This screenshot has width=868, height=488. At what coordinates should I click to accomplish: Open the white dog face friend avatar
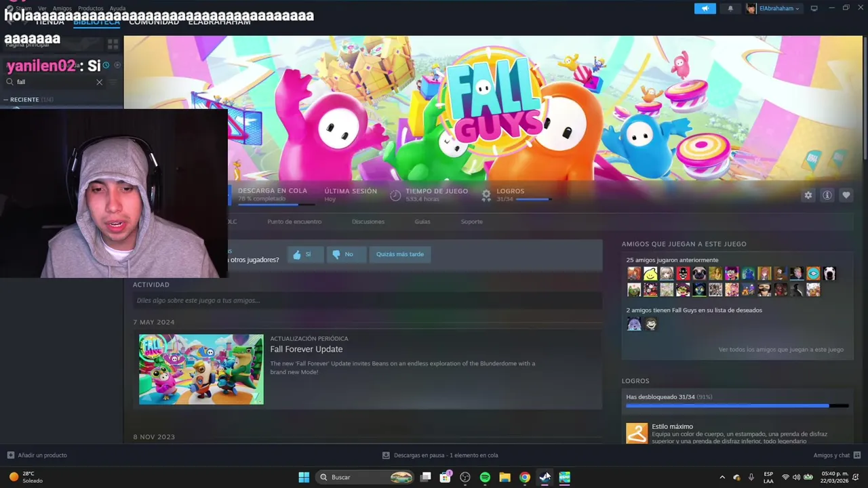tap(829, 274)
